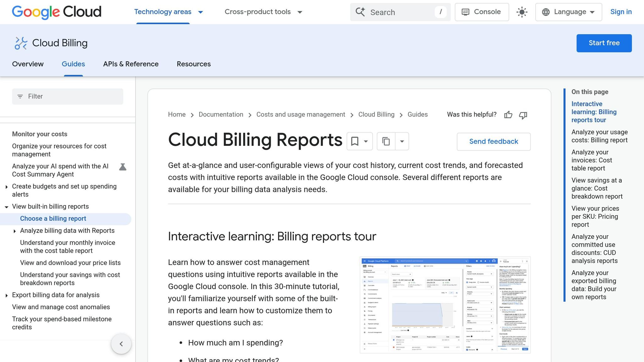644x362 pixels.
Task: Open Understand your savings with cost breakdown reports
Action: [x=70, y=279]
